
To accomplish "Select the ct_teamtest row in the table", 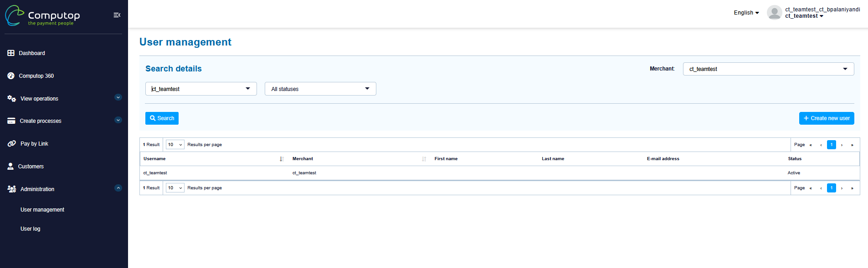I will coord(155,173).
